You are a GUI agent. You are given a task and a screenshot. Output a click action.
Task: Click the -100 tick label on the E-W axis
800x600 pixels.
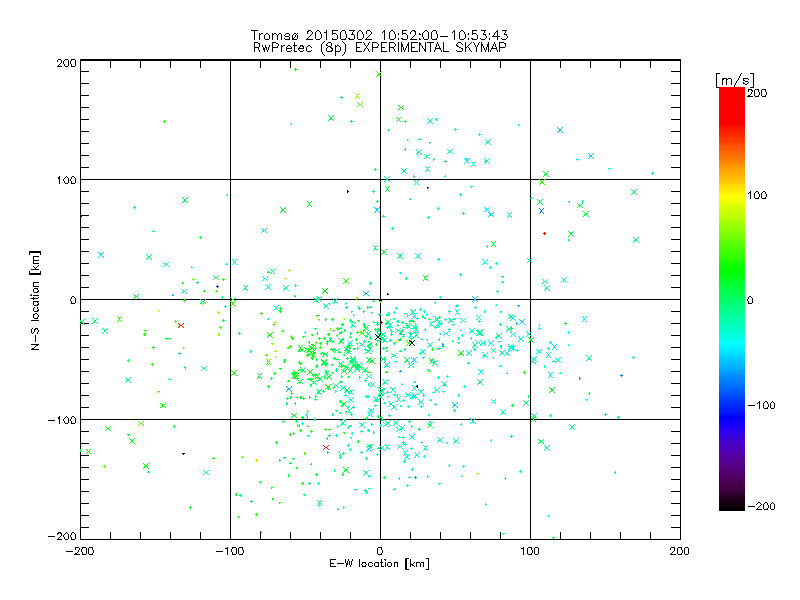coord(230,551)
